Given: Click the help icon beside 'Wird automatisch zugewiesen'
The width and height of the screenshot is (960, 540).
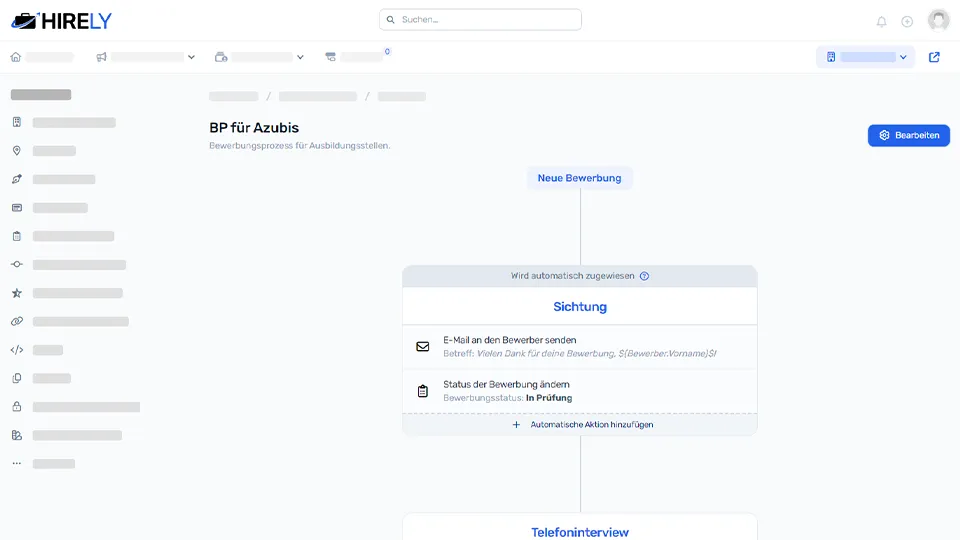Looking at the screenshot, I should pos(644,276).
